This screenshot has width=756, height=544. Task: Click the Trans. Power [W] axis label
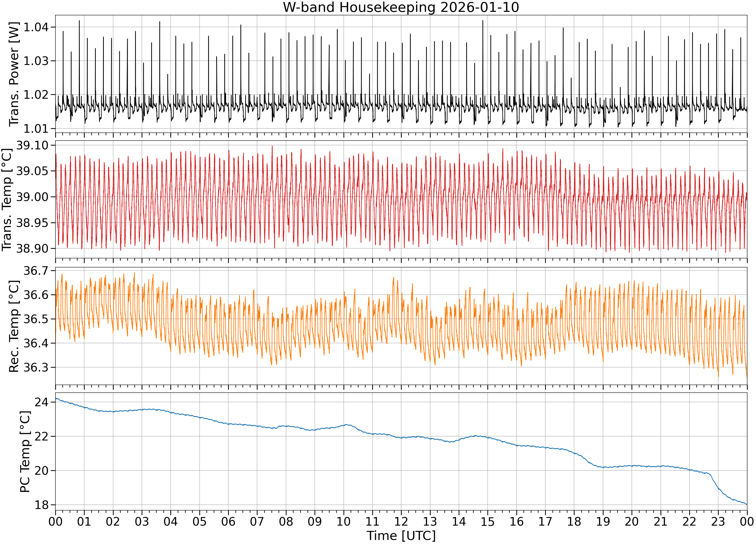click(14, 74)
